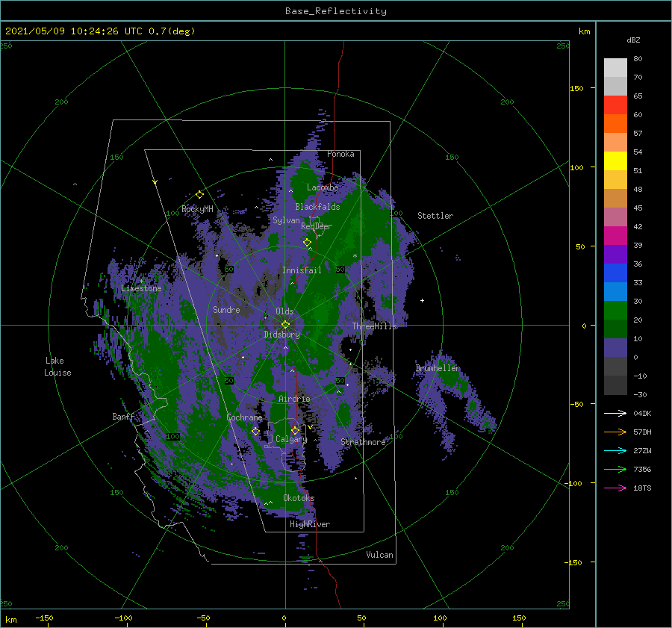672x628 pixels.
Task: Pick the yellow 54-51 dBZ swatch
Action: 615,161
